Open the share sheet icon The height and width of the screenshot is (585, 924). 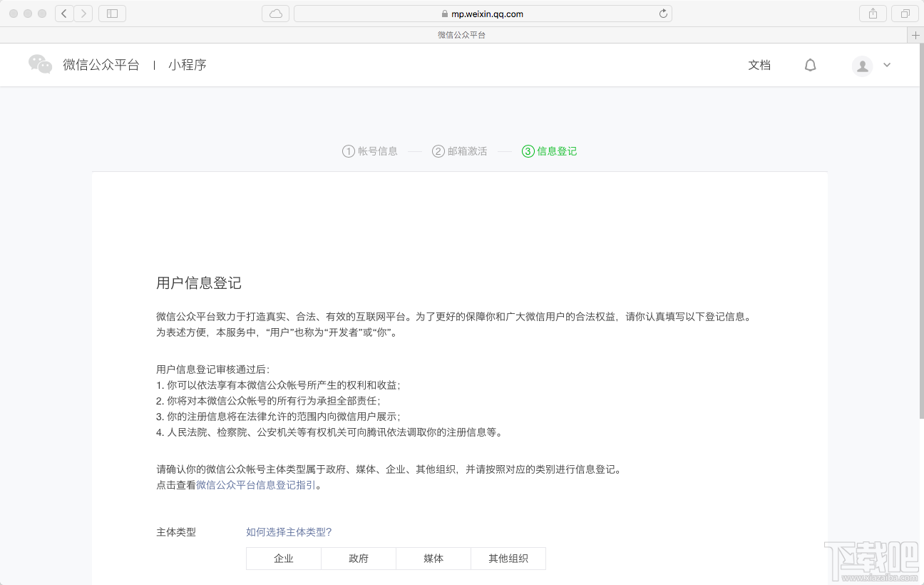[x=873, y=13]
